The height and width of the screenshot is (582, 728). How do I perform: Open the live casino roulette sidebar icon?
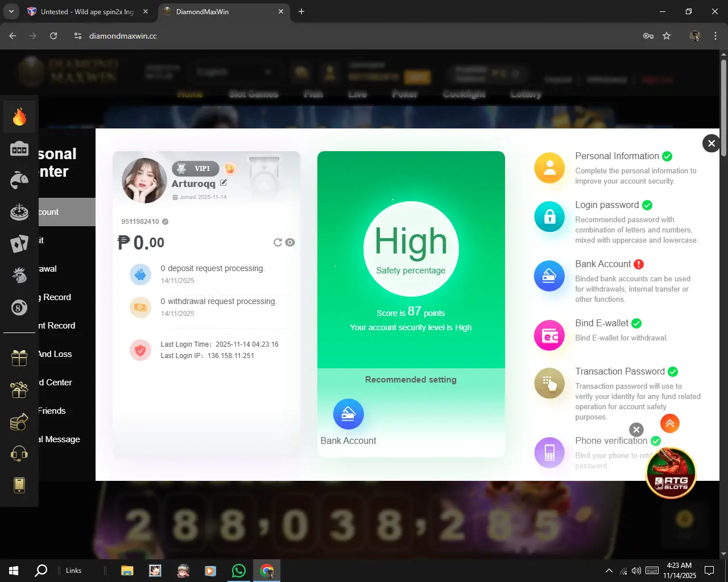coord(19,212)
